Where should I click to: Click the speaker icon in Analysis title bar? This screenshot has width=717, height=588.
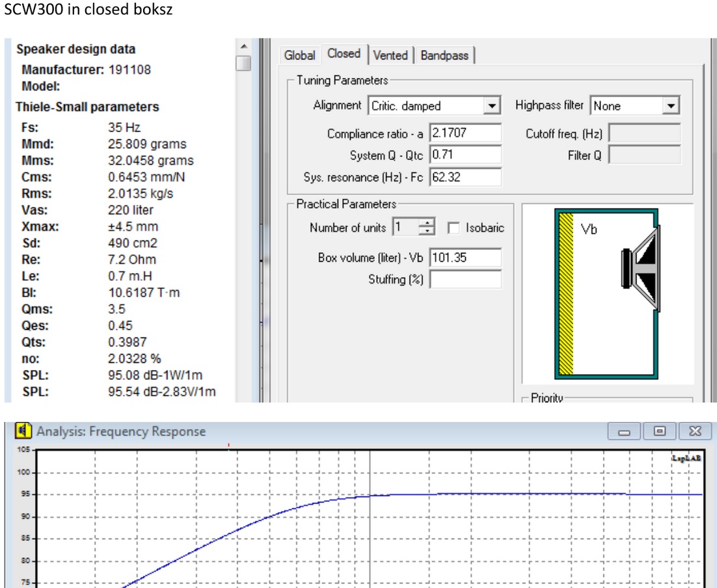pos(24,431)
